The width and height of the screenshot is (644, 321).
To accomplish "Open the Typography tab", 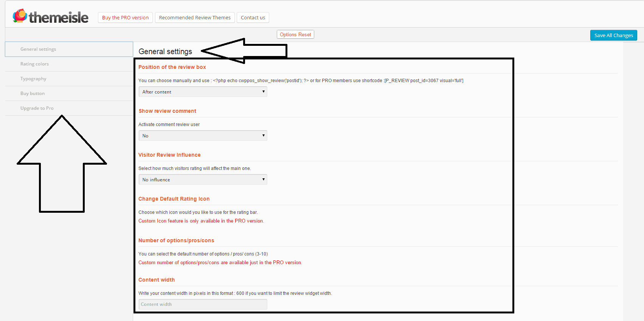I will 69,79.
